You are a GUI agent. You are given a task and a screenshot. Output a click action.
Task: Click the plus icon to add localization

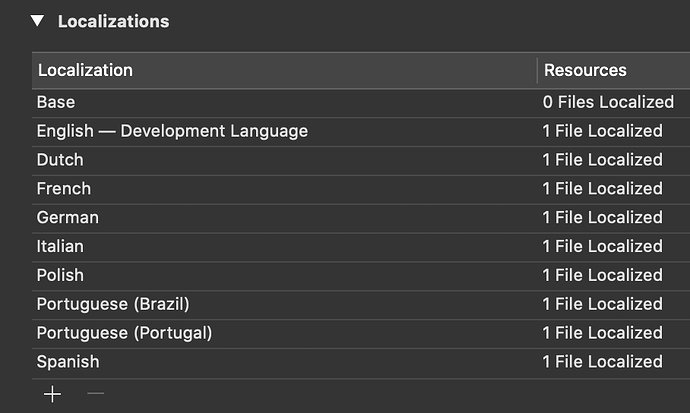point(52,394)
